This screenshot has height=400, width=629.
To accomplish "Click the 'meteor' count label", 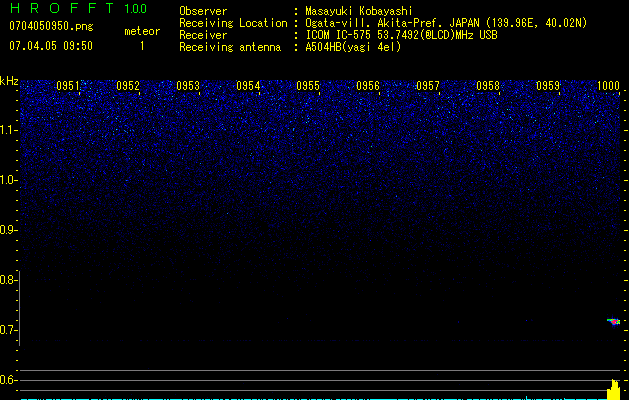I will 142,31.
